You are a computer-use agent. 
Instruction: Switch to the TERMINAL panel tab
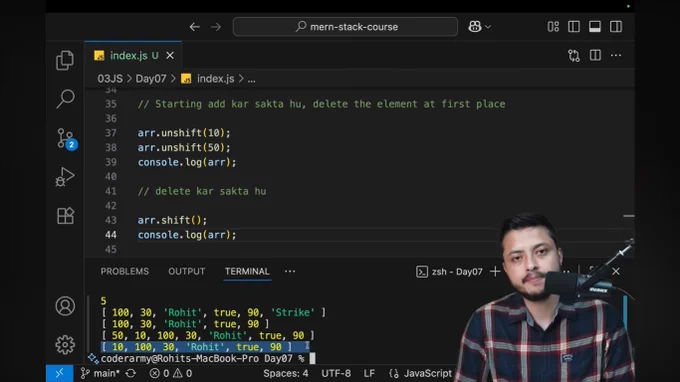[247, 271]
